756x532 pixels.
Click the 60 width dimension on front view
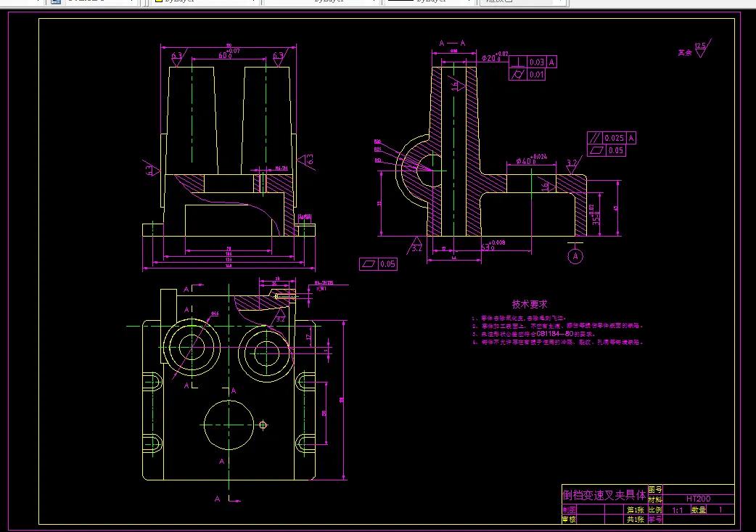229,54
